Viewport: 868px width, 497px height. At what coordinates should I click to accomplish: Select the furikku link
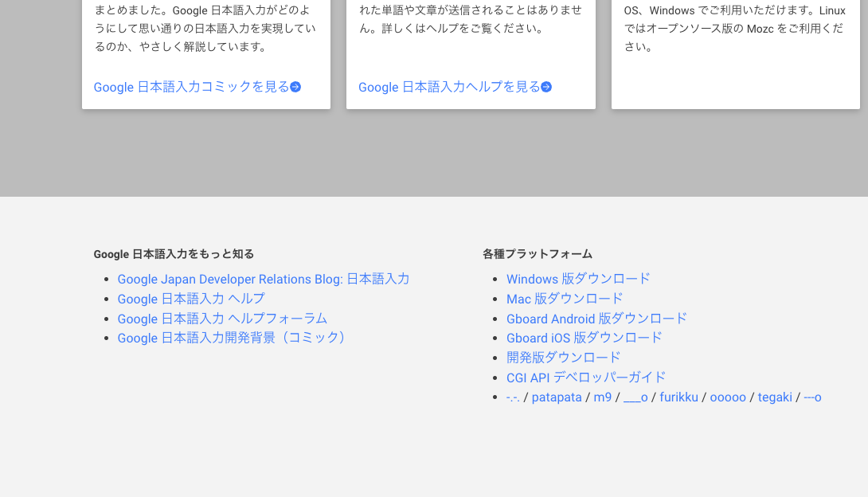[678, 397]
